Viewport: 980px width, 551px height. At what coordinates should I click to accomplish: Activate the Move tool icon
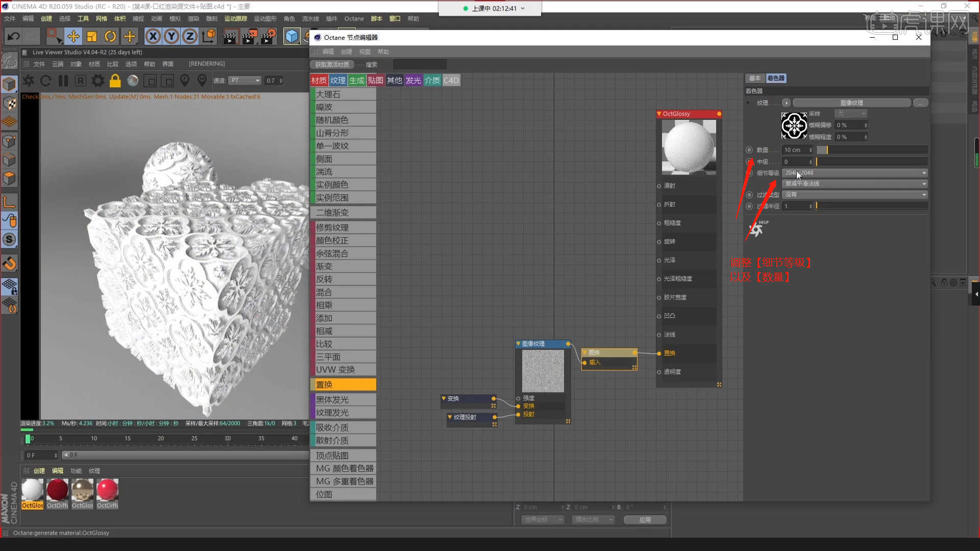[73, 36]
